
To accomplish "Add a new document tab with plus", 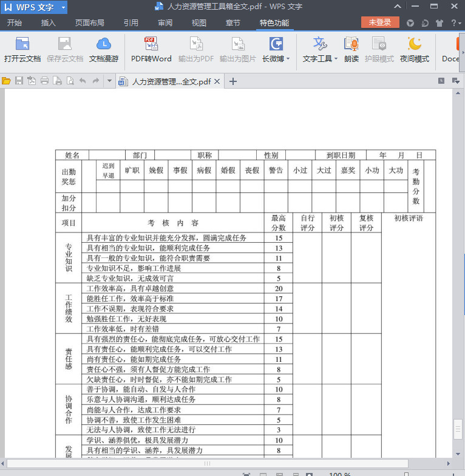I will click(233, 81).
